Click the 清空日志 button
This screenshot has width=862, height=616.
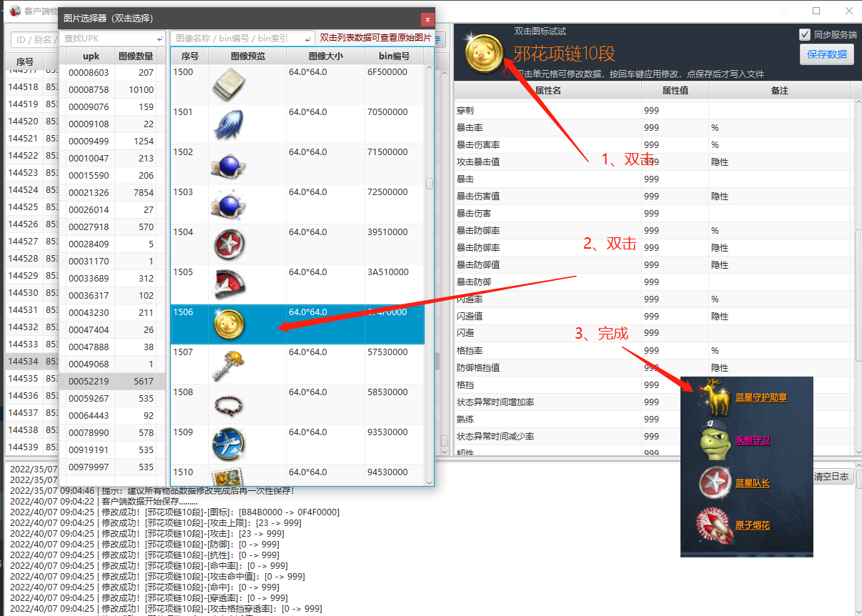click(x=831, y=477)
